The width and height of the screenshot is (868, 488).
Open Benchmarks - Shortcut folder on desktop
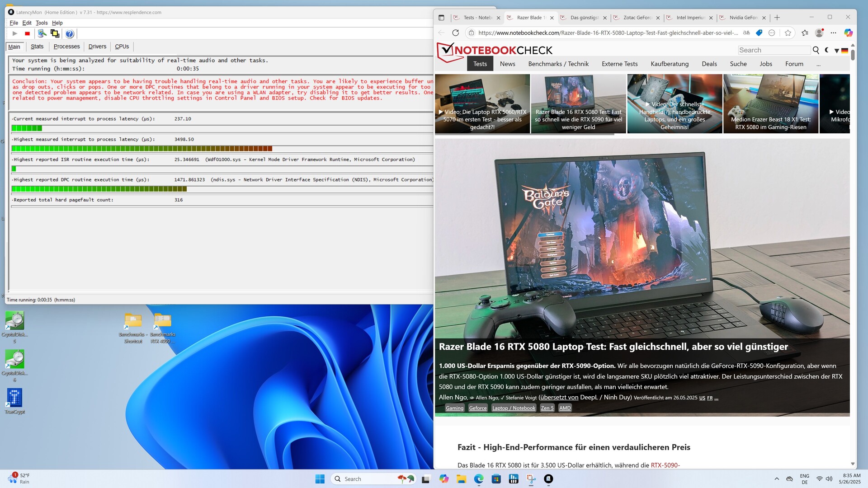[x=133, y=328]
